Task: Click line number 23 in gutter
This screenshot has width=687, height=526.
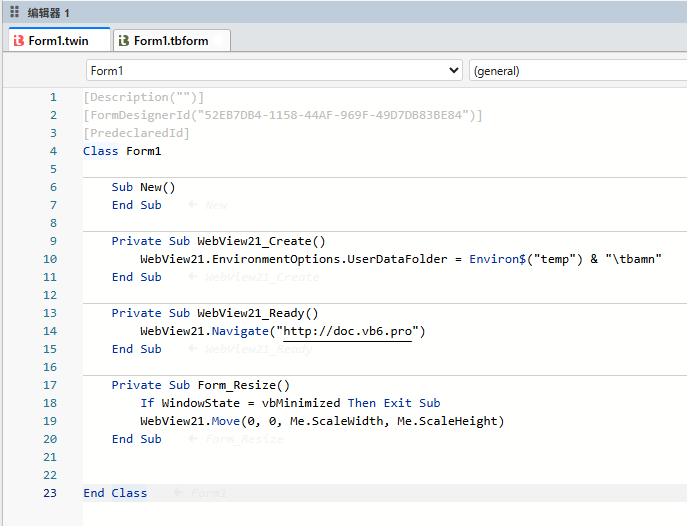Action: tap(50, 493)
